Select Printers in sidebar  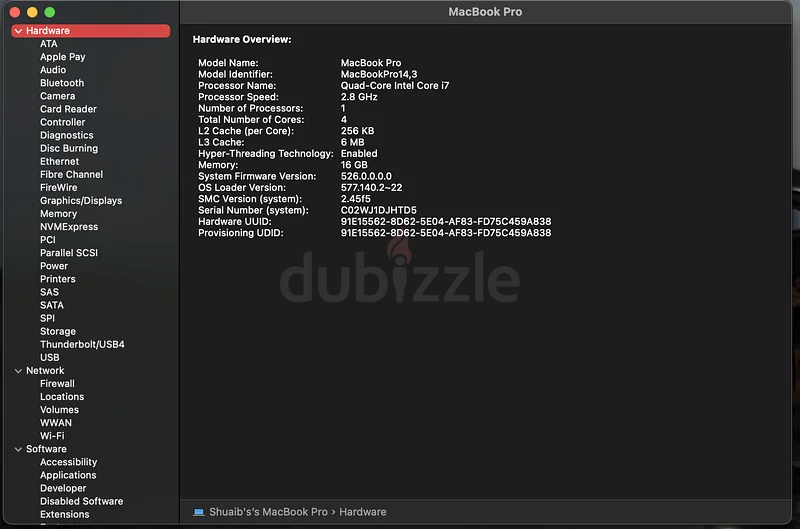click(58, 279)
